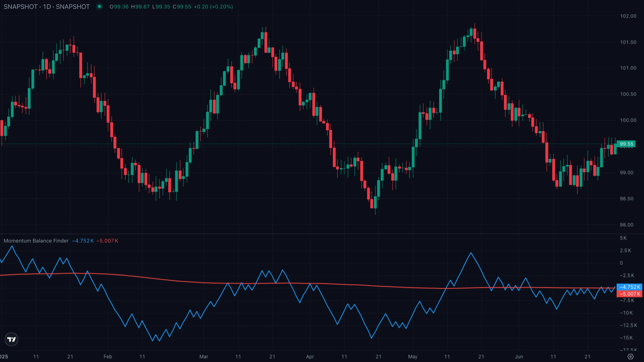Click the 101.50 price axis label
Image resolution: width=644 pixels, height=362 pixels.
628,42
